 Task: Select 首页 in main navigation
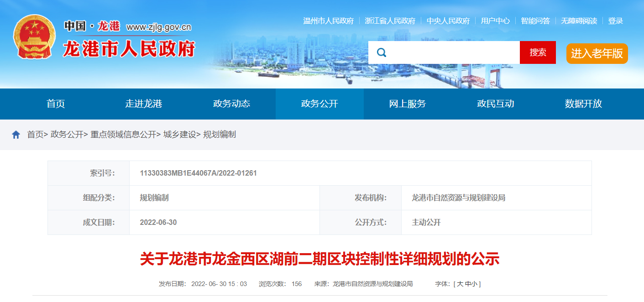point(56,104)
